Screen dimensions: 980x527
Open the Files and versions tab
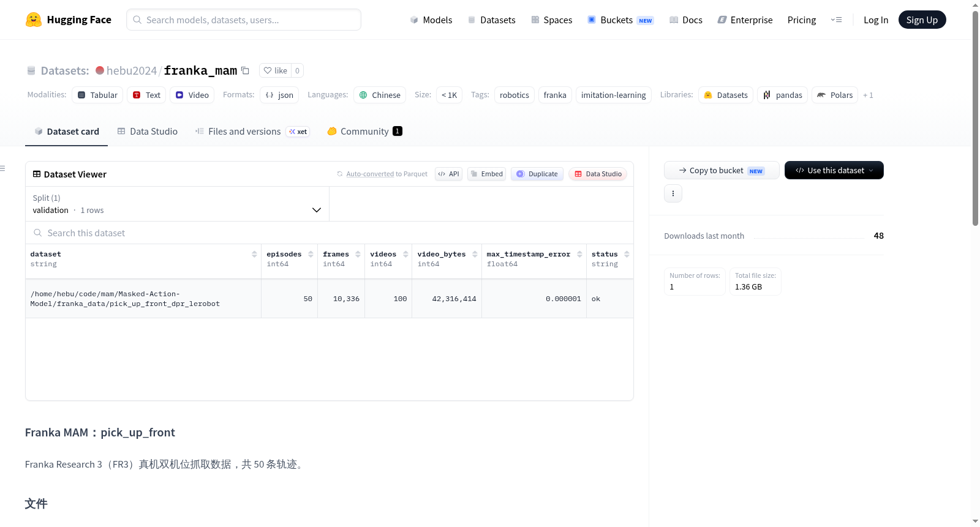click(252, 131)
